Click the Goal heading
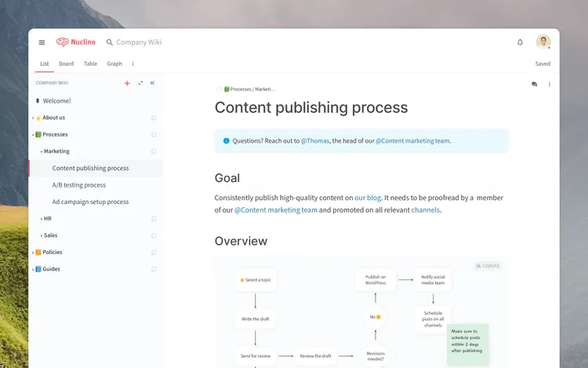The image size is (588, 368). click(227, 178)
